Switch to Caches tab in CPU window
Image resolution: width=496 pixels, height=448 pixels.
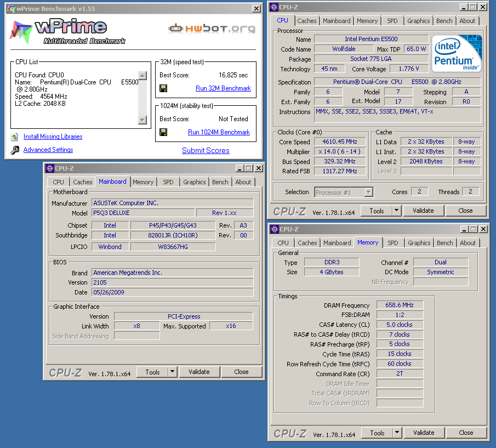(307, 21)
